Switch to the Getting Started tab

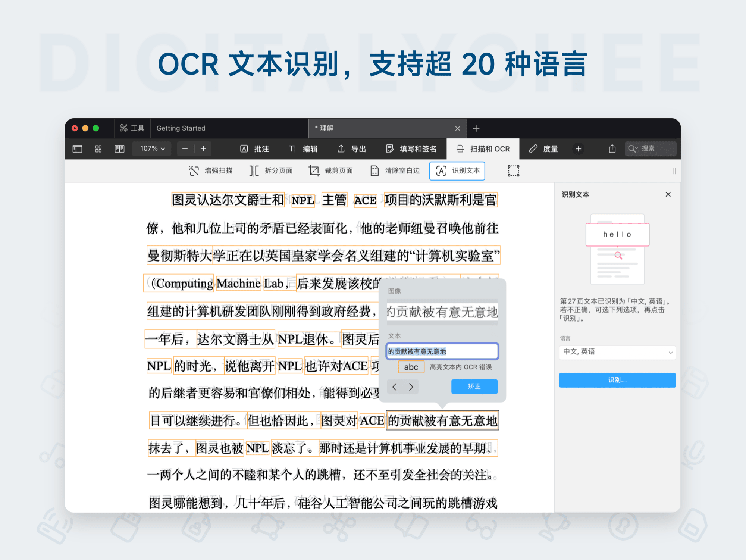tap(181, 128)
